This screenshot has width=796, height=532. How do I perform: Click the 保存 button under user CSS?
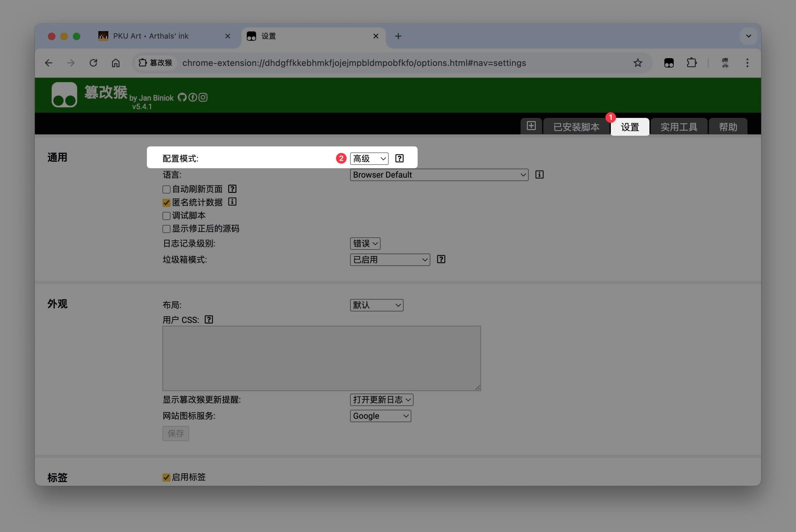[176, 434]
